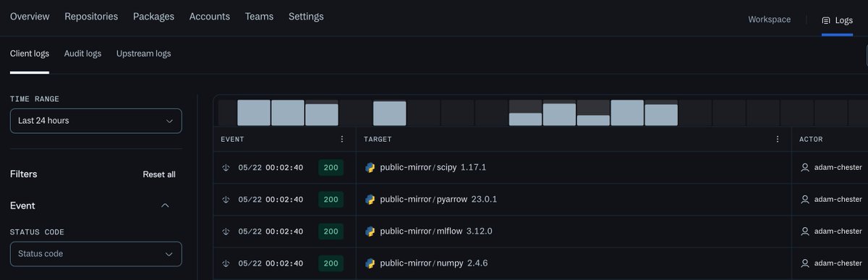Click 200 status badge in numpy row
Image resolution: width=868 pixels, height=280 pixels.
(x=331, y=263)
